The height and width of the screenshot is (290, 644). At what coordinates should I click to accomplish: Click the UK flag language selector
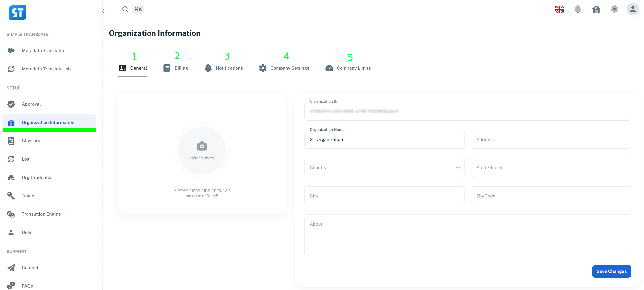[x=560, y=9]
